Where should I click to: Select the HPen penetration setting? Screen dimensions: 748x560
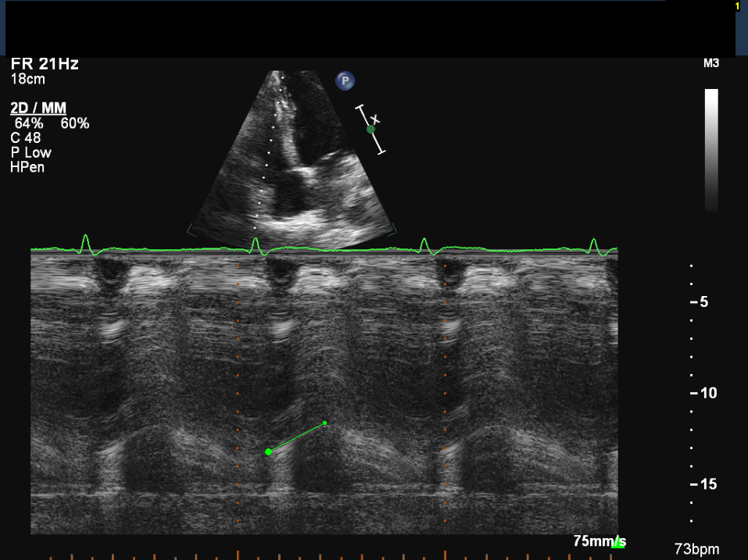pyautogui.click(x=28, y=166)
